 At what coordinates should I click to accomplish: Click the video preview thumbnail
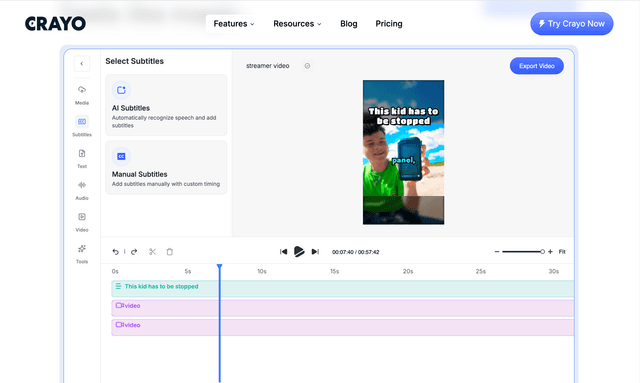click(403, 152)
